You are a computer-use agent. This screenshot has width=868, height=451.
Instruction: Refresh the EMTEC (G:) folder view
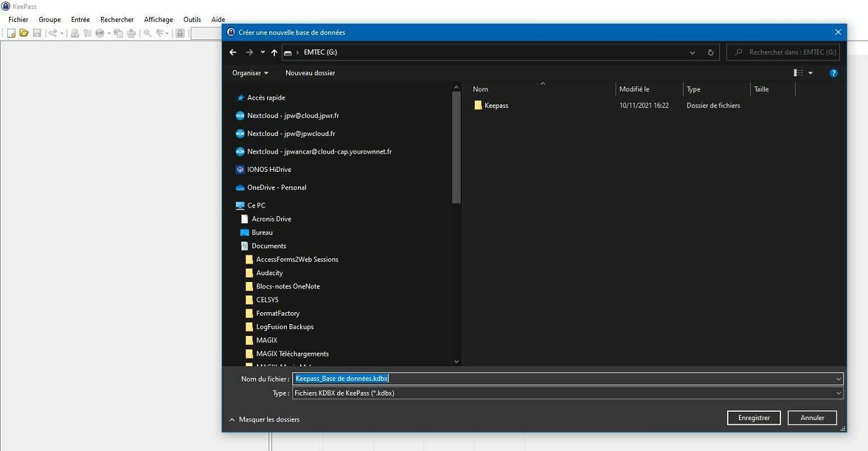tap(710, 52)
